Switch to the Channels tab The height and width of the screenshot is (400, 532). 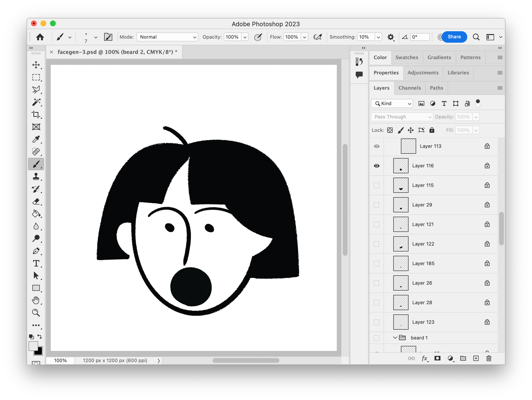click(409, 88)
